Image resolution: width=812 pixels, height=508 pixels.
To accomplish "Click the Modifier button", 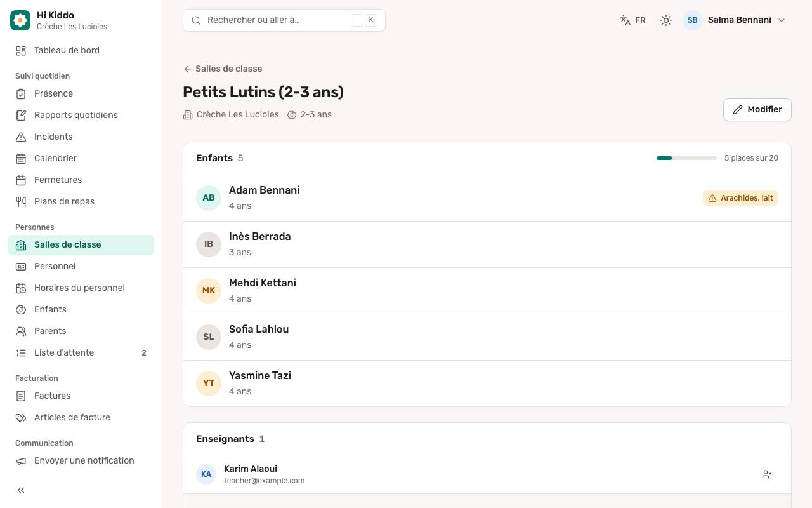I will click(x=757, y=110).
